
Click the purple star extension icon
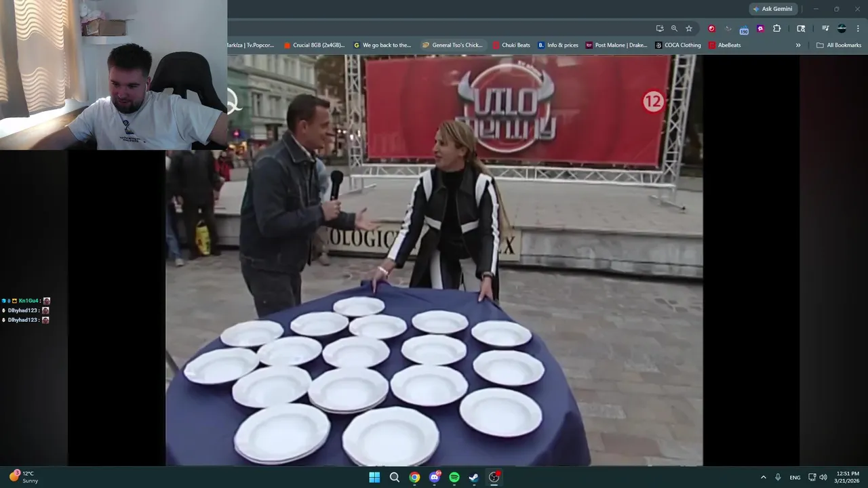click(760, 28)
